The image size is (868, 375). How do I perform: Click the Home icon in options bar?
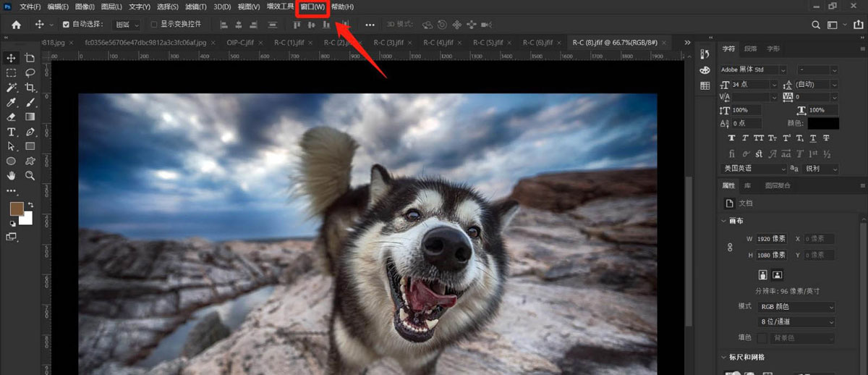16,25
